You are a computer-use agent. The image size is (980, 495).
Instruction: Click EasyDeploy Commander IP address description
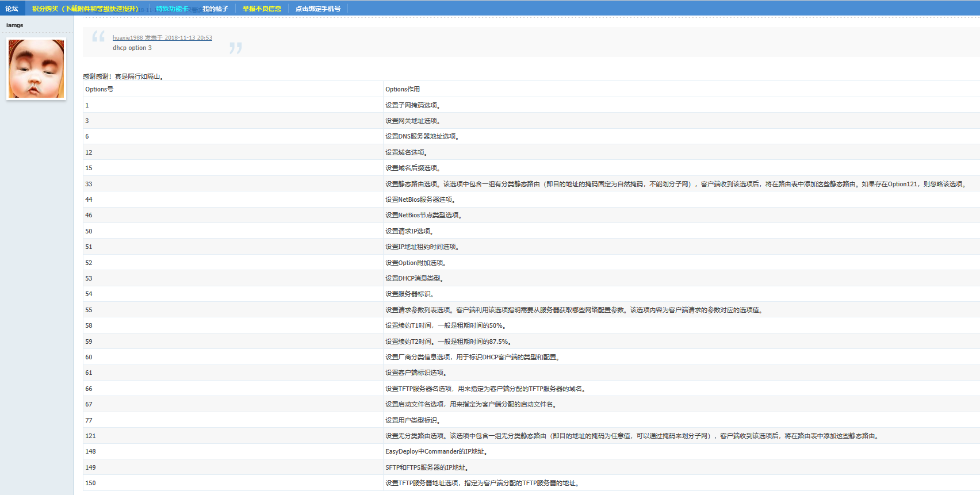point(436,452)
